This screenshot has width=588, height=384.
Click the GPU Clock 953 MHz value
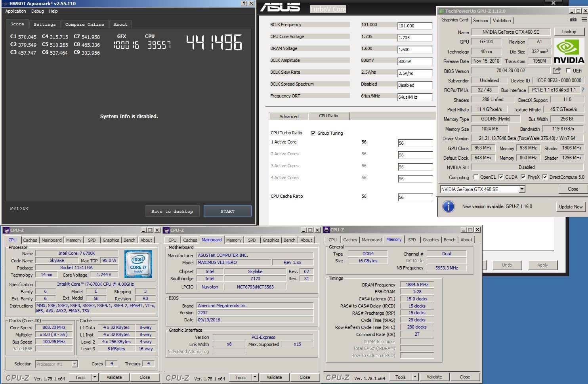pos(483,148)
